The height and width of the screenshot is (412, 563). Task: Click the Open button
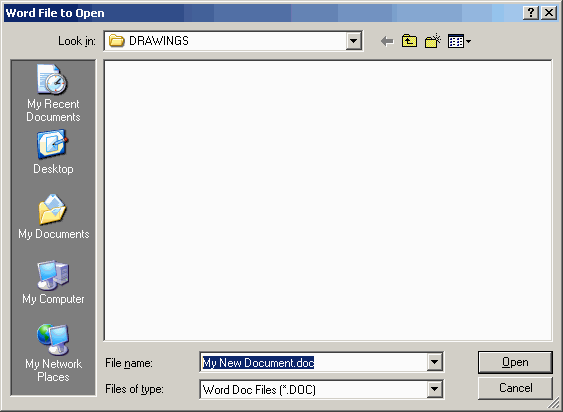[515, 362]
